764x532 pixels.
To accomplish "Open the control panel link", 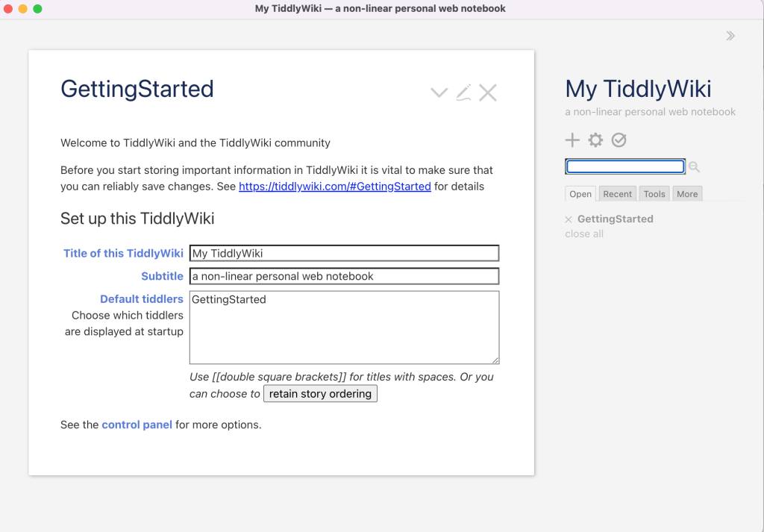I will pyautogui.click(x=137, y=425).
